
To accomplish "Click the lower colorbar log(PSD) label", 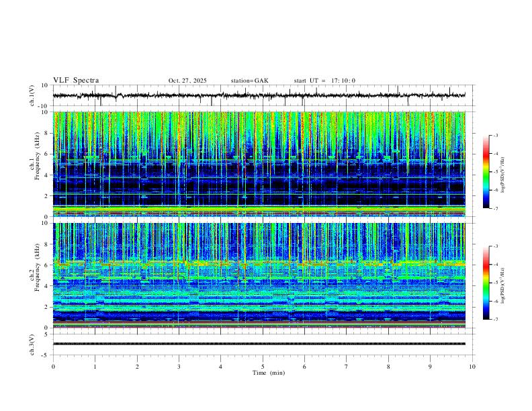I will [x=503, y=285].
